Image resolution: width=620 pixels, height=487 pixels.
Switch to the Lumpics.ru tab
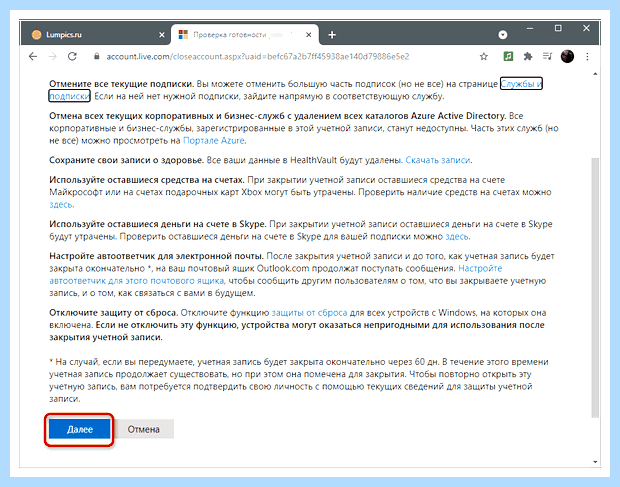(x=96, y=35)
